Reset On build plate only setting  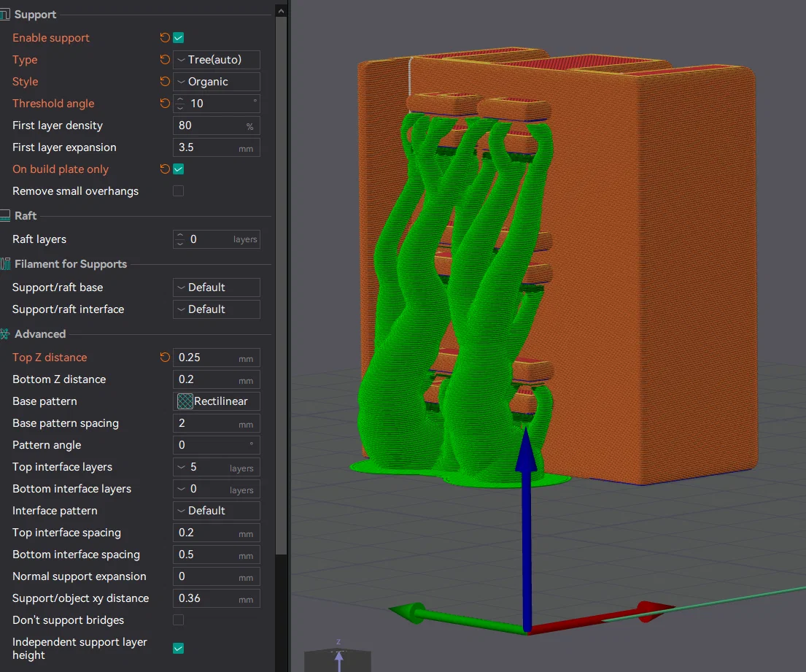pos(165,169)
